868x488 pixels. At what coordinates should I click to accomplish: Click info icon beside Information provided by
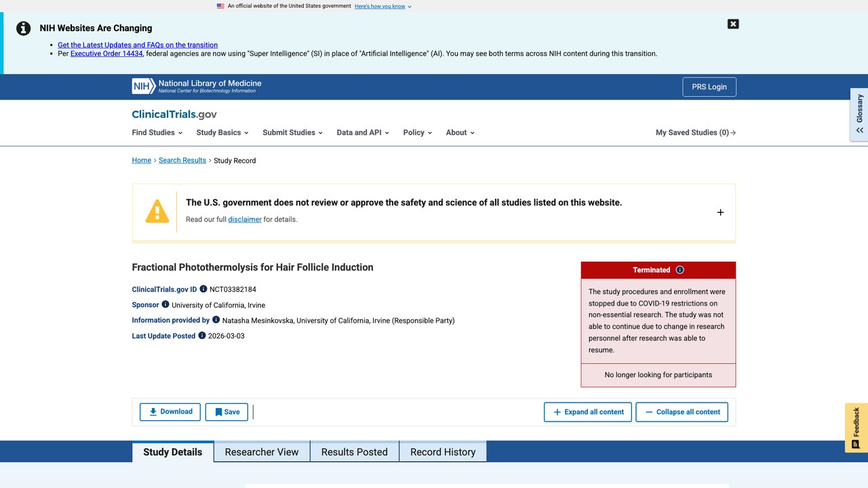216,320
